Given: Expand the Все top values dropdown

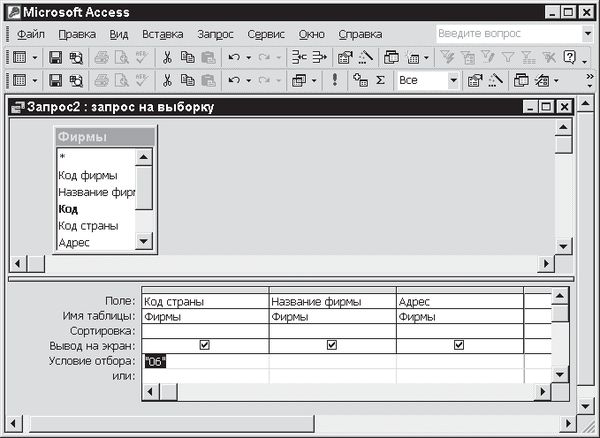Looking at the screenshot, I should click(x=452, y=80).
